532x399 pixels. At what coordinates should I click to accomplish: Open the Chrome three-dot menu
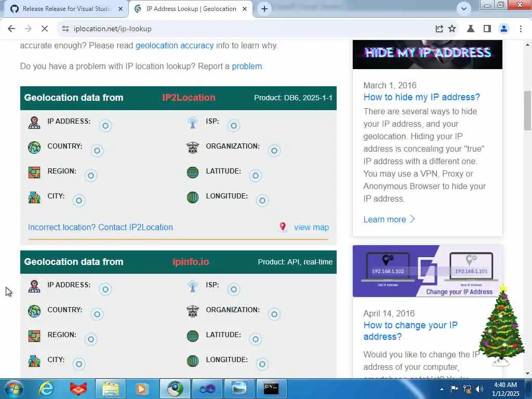coord(521,29)
